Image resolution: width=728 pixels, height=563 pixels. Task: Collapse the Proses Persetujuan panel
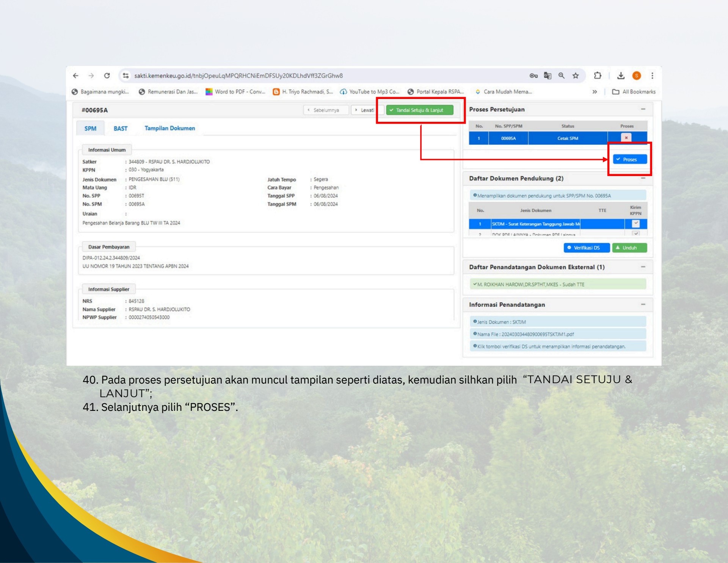coord(643,109)
